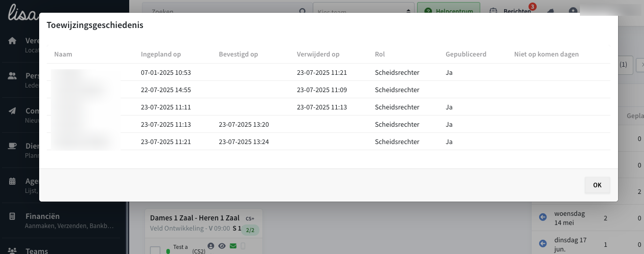
Task: Open the Dames 1 Zaal - Heren 1 Zaal card title
Action: pos(194,218)
